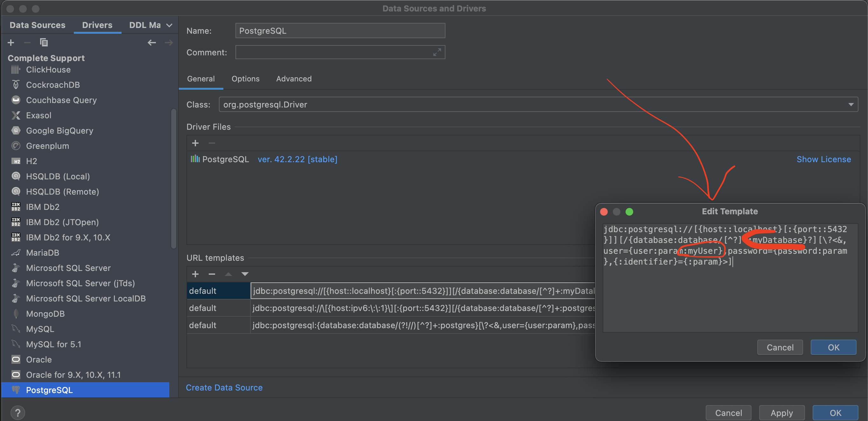Duplicate the driver via the copy icon
The image size is (868, 421).
(44, 42)
